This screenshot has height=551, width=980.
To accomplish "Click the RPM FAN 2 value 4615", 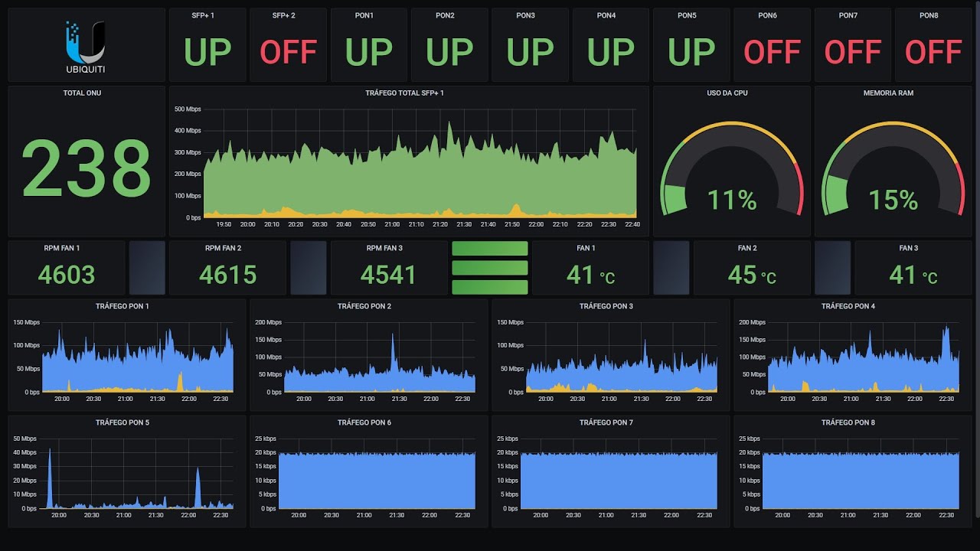I will (228, 275).
